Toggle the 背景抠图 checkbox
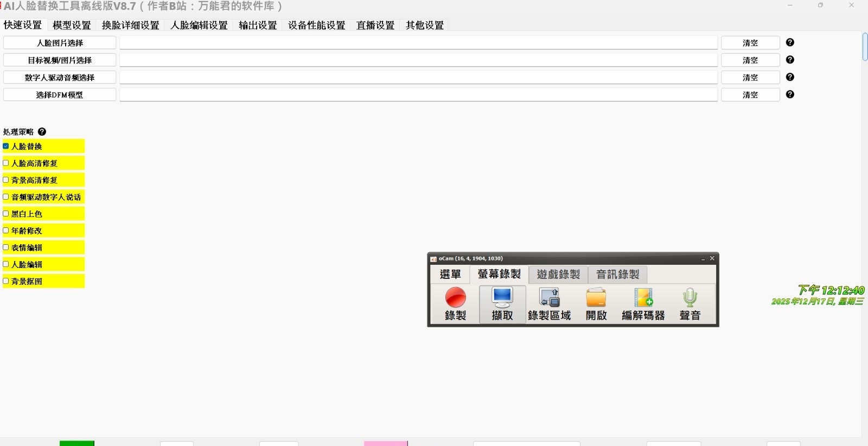The image size is (868, 446). 6,281
